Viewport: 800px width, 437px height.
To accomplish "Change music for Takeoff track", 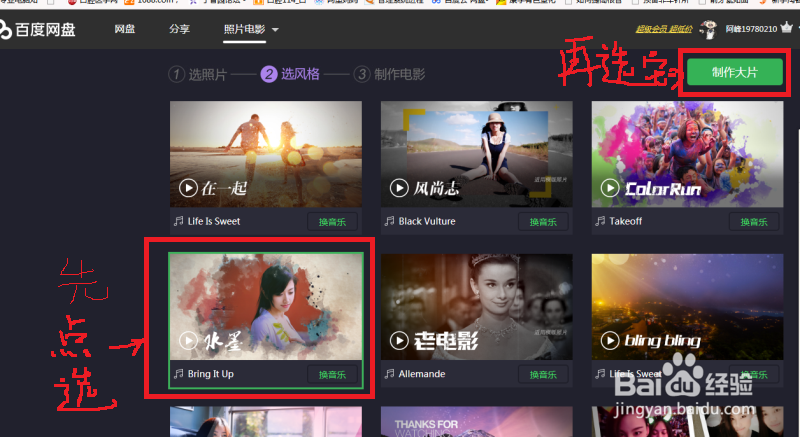I will coord(754,222).
